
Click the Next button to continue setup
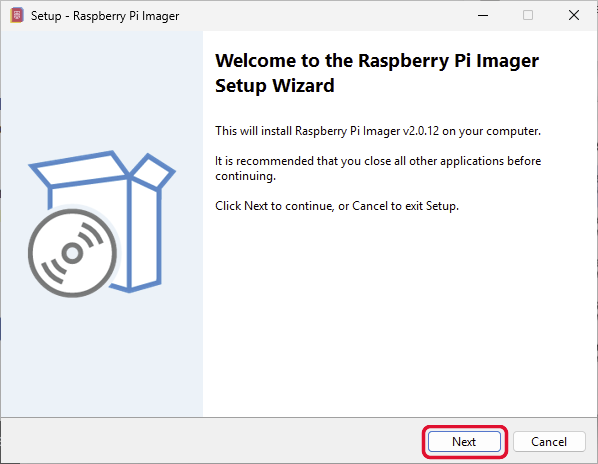point(464,442)
